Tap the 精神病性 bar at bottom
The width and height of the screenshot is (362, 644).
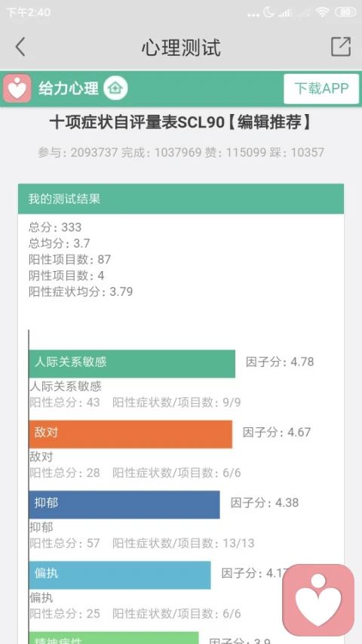point(114,638)
